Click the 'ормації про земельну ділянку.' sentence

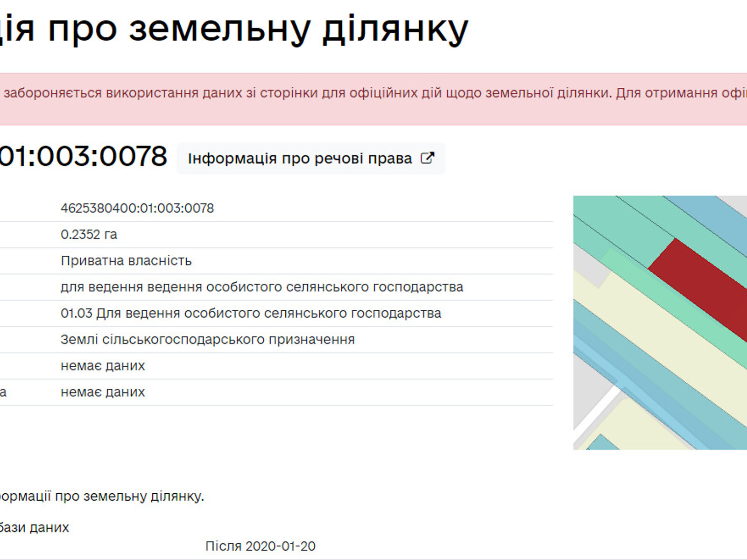coord(102,496)
